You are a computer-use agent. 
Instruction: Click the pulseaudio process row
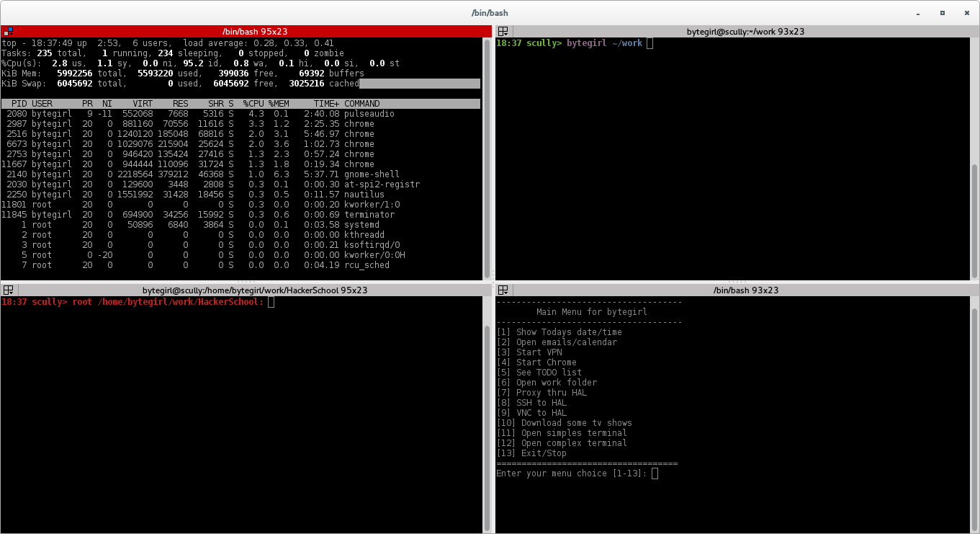pos(240,114)
